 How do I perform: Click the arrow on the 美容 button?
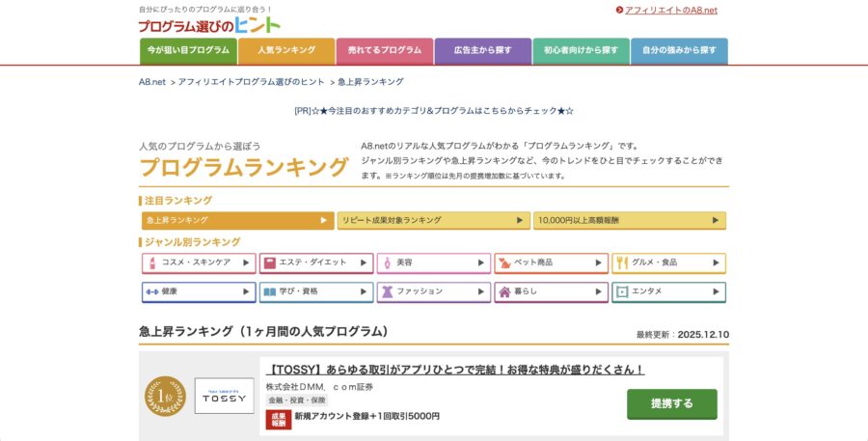click(x=481, y=263)
